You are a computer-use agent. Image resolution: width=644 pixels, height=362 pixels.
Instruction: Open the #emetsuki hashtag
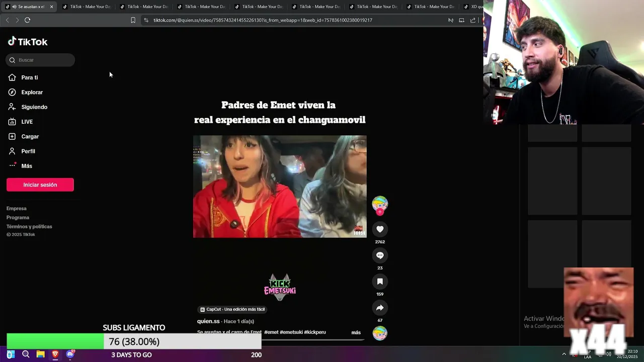291,332
